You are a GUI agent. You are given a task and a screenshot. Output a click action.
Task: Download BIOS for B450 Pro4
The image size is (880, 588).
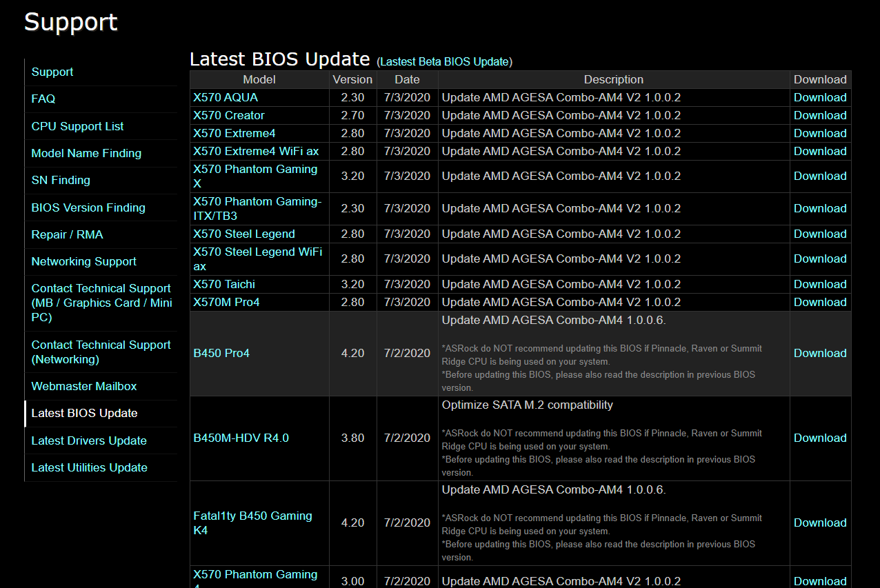click(x=820, y=353)
